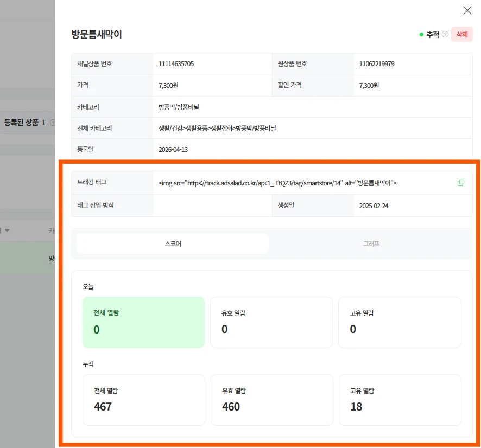Expand the column sort arrow in background table
481x448 pixels.
point(7,231)
